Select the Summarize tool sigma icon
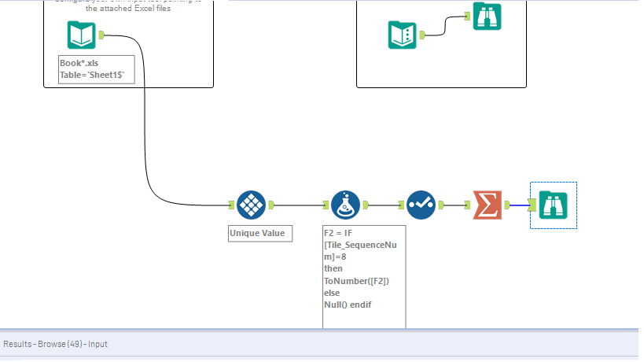The width and height of the screenshot is (644, 362). coord(487,205)
